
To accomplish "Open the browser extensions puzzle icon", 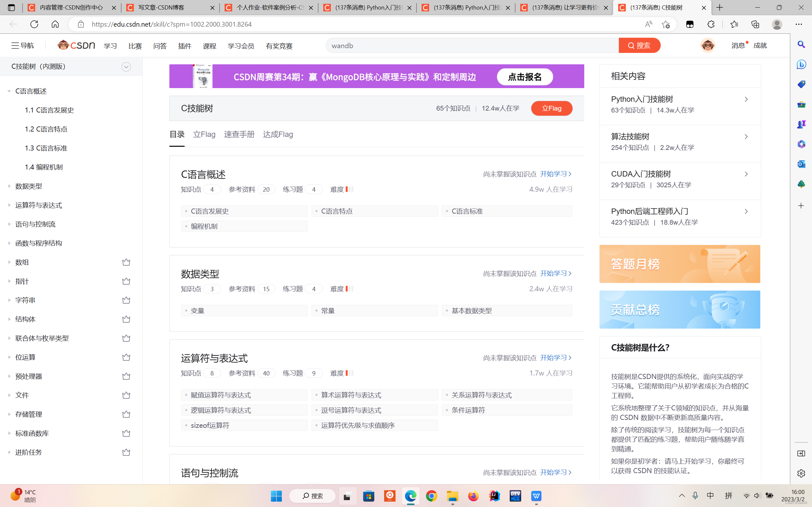I will (x=711, y=24).
